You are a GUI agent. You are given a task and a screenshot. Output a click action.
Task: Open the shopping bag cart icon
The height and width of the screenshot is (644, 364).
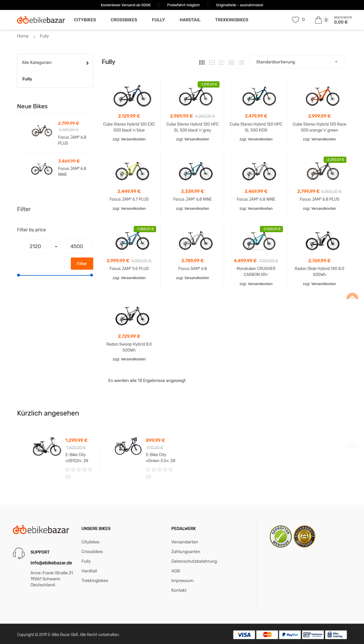[x=318, y=20]
